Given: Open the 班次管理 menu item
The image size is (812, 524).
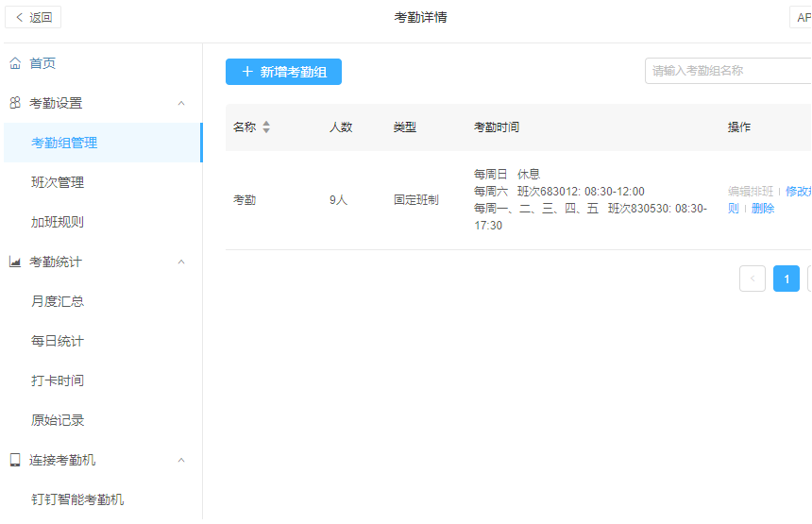Looking at the screenshot, I should pyautogui.click(x=58, y=182).
